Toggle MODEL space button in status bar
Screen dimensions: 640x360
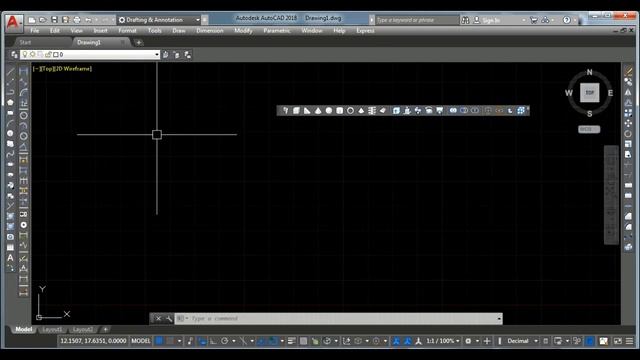[x=141, y=341]
